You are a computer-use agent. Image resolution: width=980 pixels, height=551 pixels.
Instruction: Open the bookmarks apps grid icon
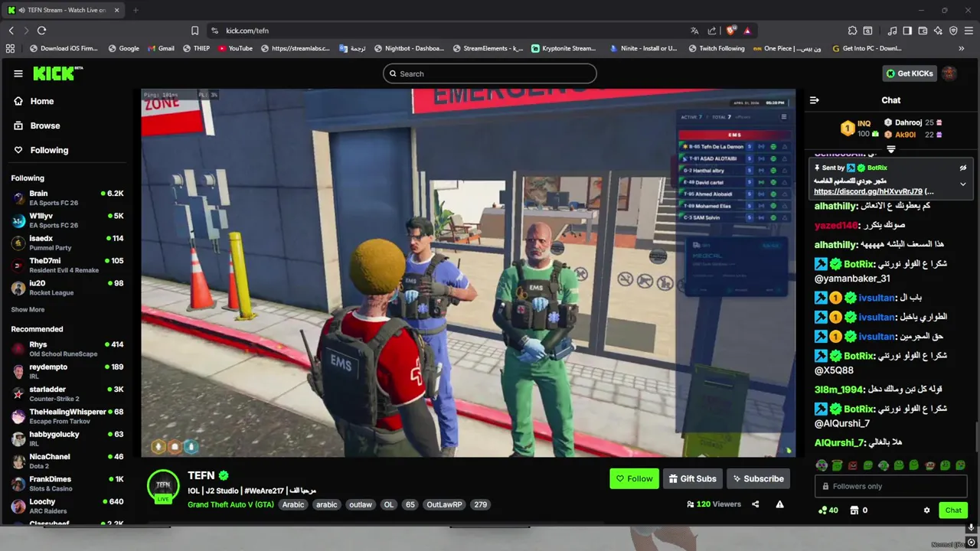(x=10, y=48)
